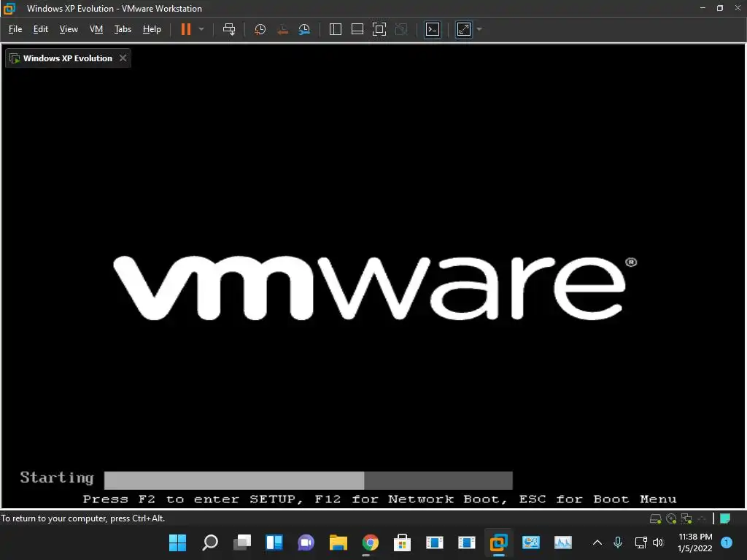The width and height of the screenshot is (747, 560).
Task: Click the network adapter status icon
Action: 686,519
